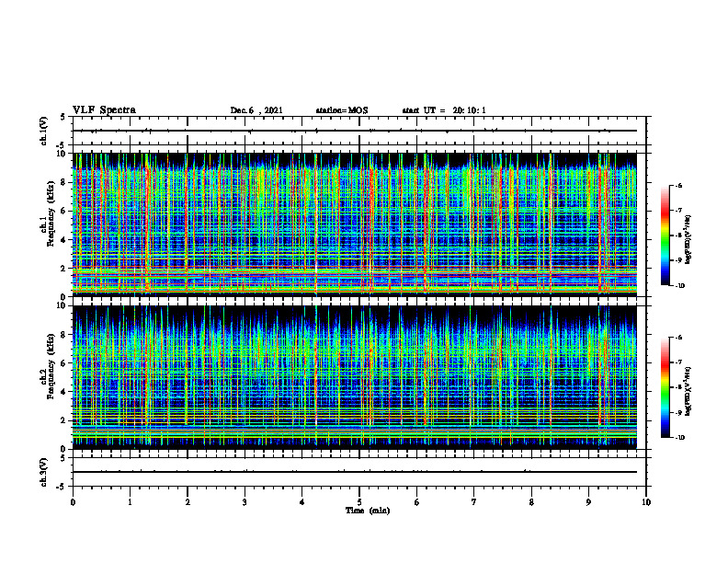Click the ch.1 voltage waveform trace
728x563 pixels.
point(354,131)
